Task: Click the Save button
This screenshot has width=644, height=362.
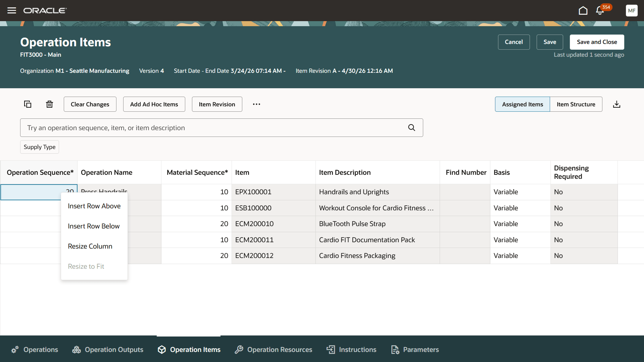Action: [550, 42]
